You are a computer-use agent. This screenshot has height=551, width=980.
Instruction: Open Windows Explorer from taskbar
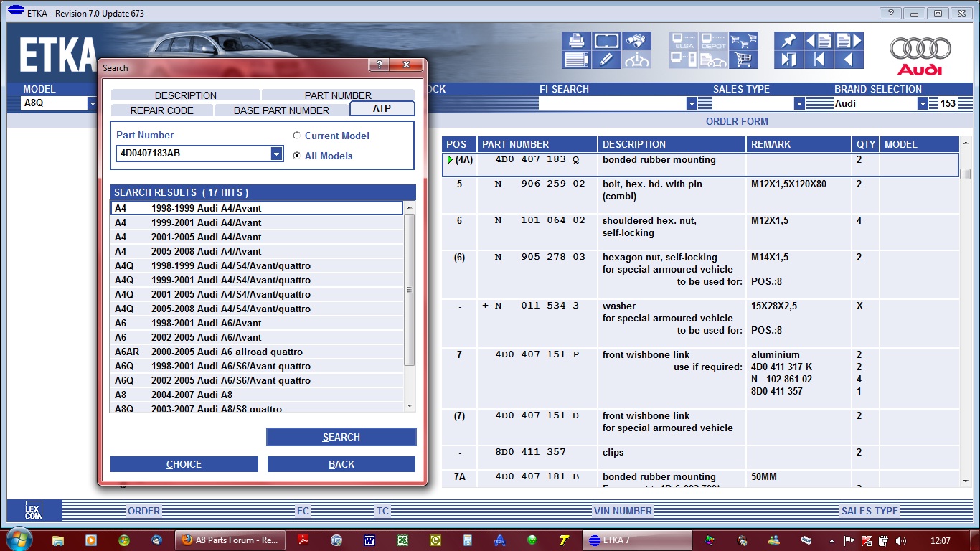pos(58,540)
